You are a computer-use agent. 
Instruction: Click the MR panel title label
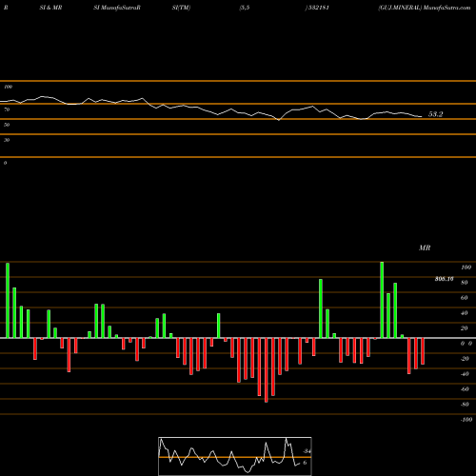coord(425,248)
